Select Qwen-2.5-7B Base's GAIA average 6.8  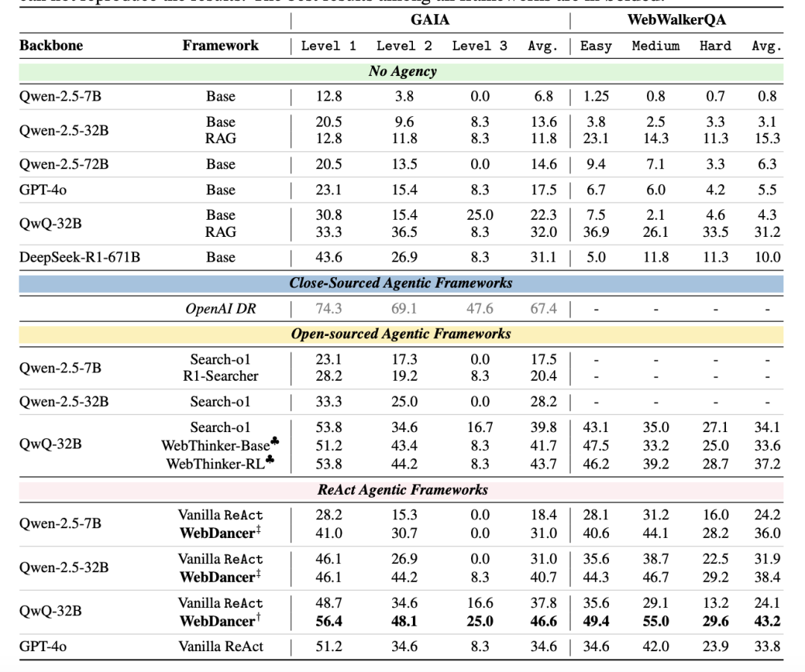(543, 96)
